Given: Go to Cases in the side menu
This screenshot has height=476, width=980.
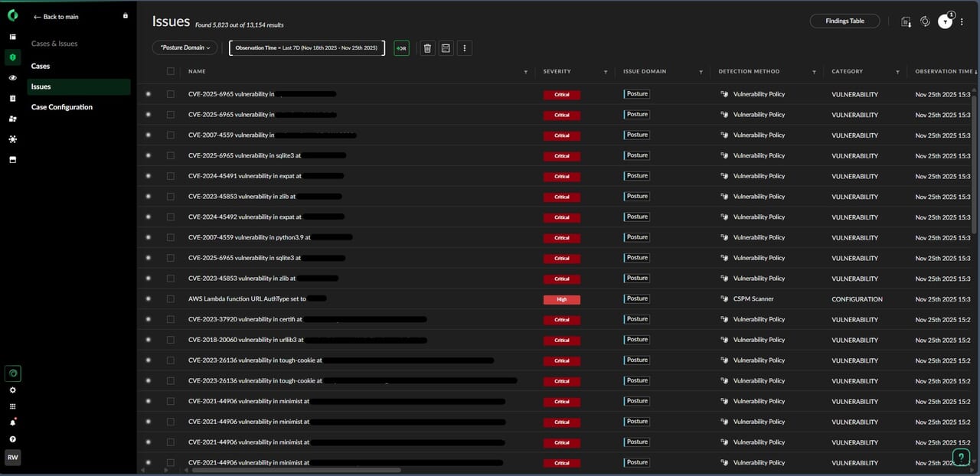Looking at the screenshot, I should coord(41,67).
